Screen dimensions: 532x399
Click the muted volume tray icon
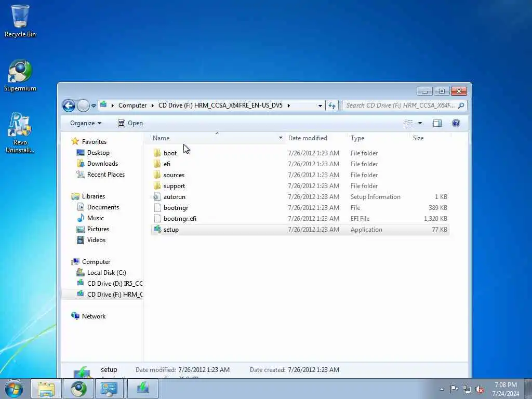480,390
